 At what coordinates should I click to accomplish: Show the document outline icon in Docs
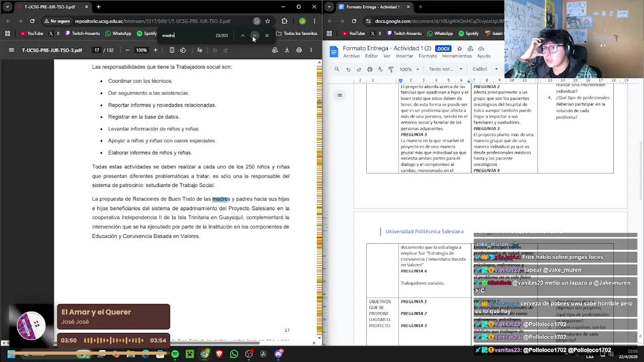(x=340, y=95)
